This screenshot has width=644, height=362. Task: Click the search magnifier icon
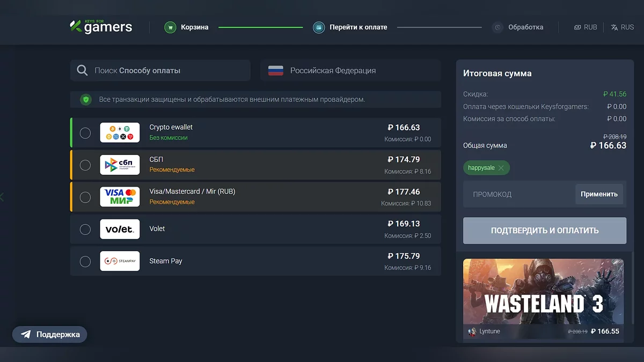tap(82, 70)
